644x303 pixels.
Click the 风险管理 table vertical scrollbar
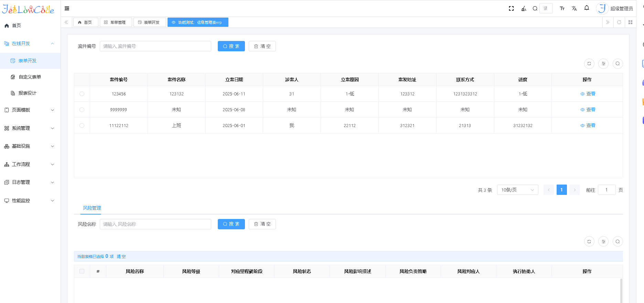621,291
